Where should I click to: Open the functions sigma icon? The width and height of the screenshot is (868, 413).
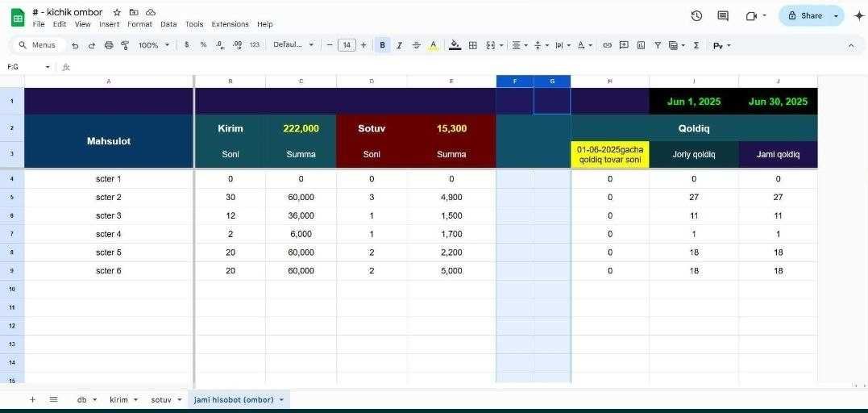point(696,45)
